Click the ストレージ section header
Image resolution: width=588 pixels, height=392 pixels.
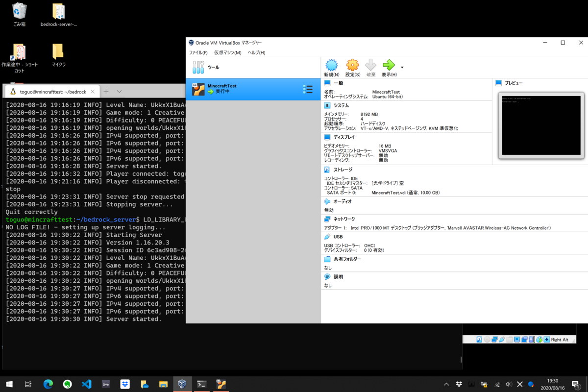343,170
